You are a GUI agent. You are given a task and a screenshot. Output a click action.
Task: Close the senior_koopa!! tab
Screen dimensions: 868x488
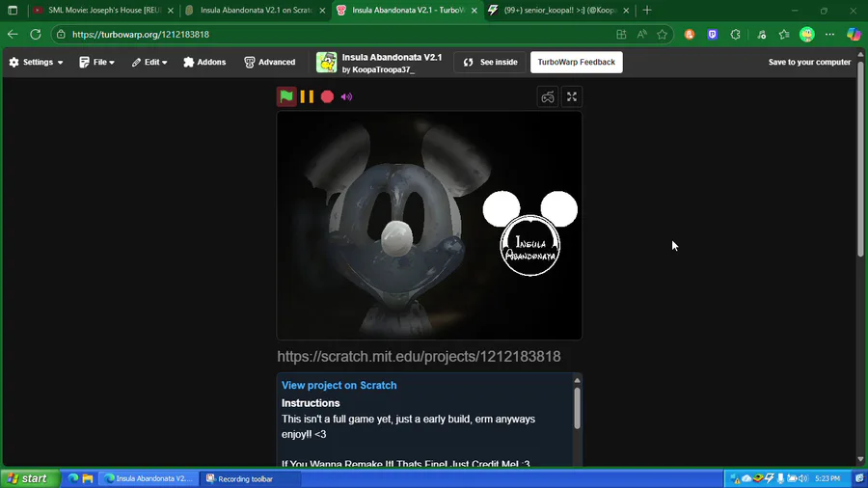point(626,11)
